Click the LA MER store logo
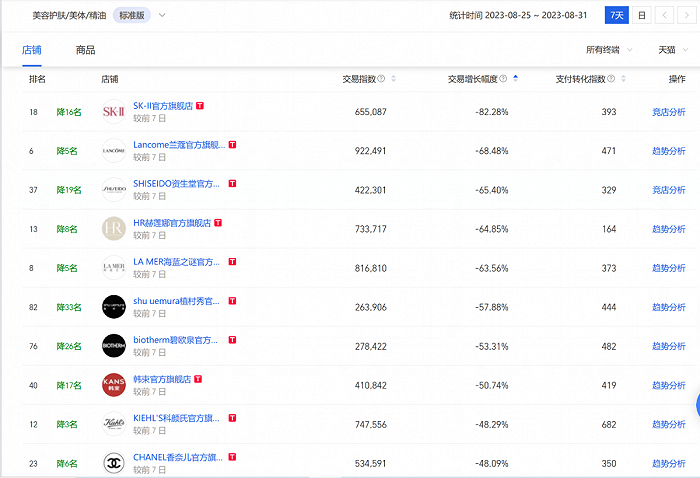This screenshot has height=478, width=700. pos(114,268)
